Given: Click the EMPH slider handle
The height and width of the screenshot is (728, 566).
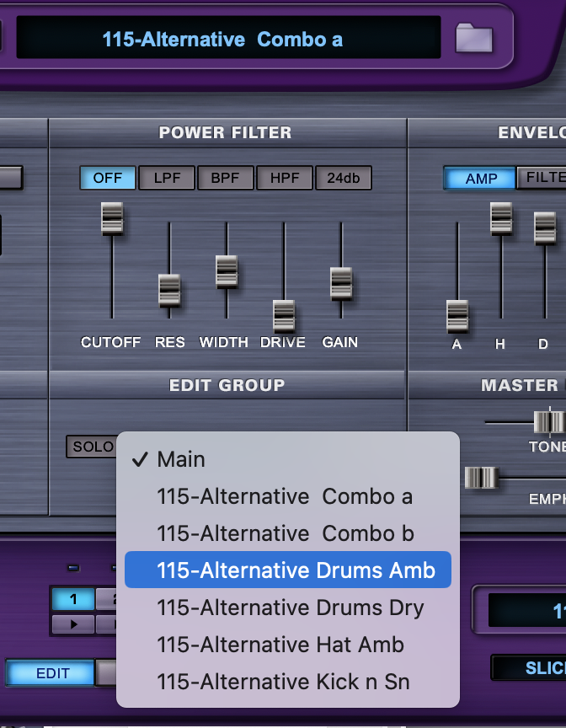Looking at the screenshot, I should [482, 478].
